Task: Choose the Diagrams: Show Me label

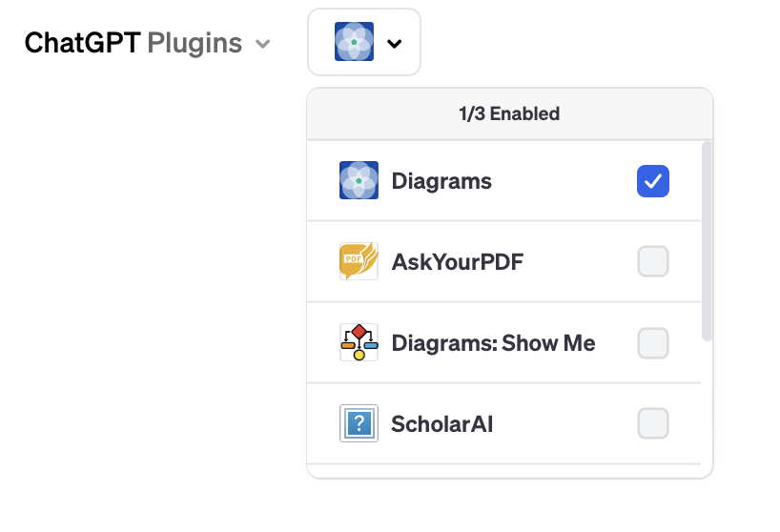Action: pos(493,343)
